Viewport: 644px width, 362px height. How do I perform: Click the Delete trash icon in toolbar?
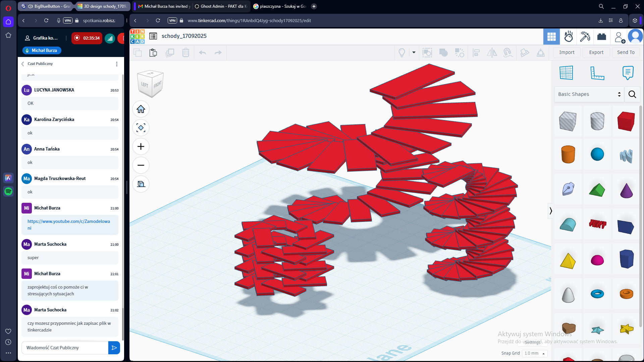[x=185, y=53]
